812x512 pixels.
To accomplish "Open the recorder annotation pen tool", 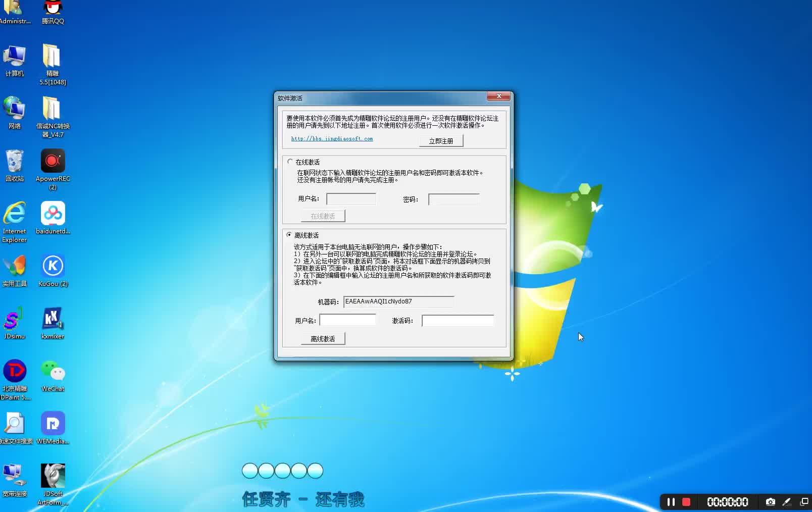I will 787,502.
